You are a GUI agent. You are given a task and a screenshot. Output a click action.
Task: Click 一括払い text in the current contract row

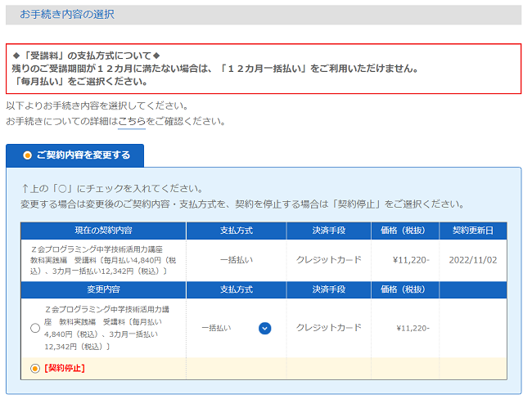pos(237,260)
